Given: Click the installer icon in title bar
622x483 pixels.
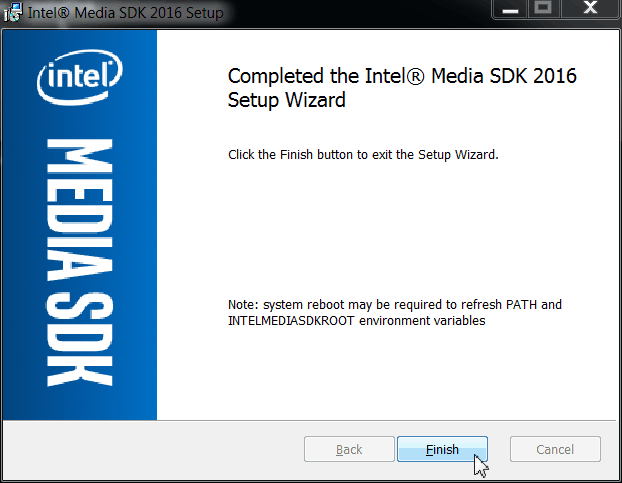Looking at the screenshot, I should 13,12.
